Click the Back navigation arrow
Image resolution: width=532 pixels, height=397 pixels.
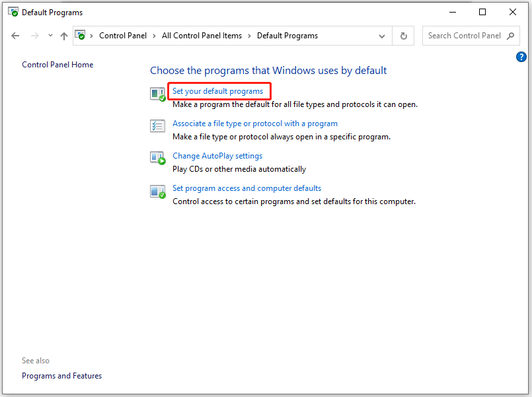tap(15, 36)
